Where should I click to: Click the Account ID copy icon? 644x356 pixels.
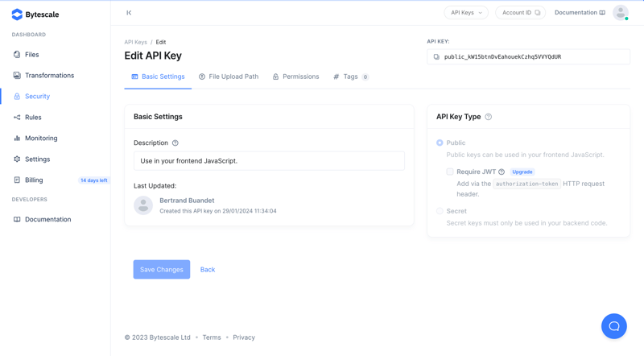pyautogui.click(x=537, y=13)
